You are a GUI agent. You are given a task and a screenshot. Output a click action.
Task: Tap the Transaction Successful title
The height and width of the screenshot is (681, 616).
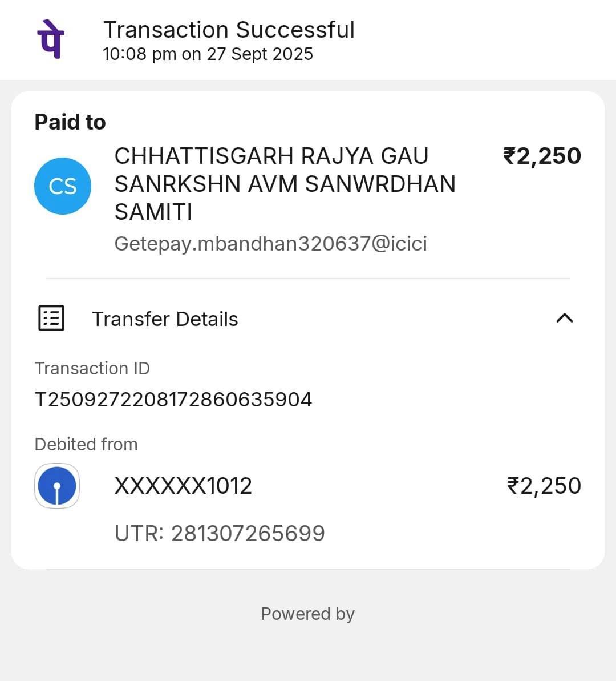tap(229, 30)
